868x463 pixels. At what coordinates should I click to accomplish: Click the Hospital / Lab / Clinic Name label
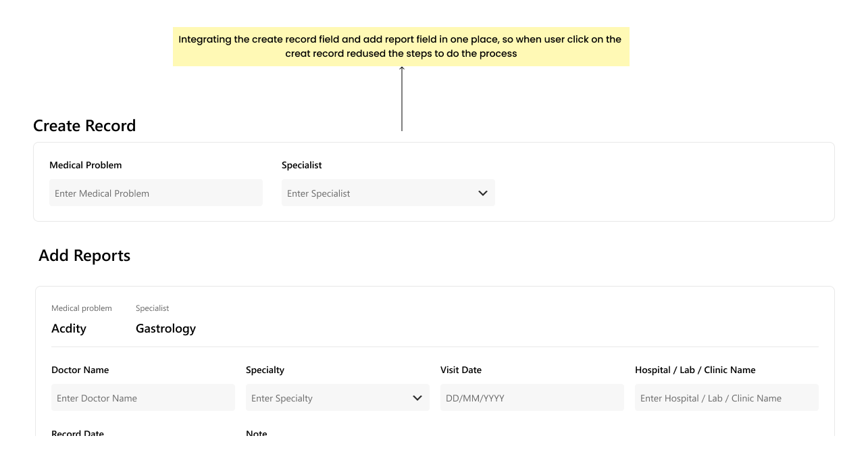click(x=695, y=370)
